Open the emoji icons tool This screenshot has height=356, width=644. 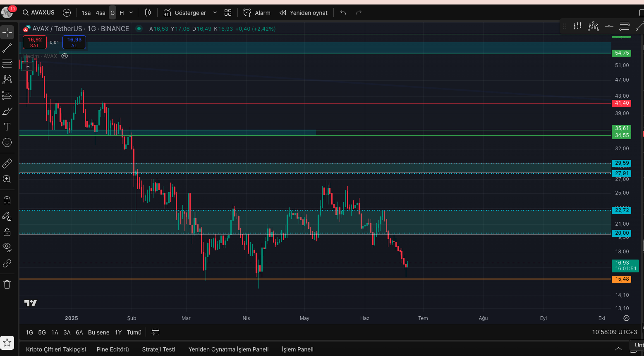pyautogui.click(x=7, y=142)
